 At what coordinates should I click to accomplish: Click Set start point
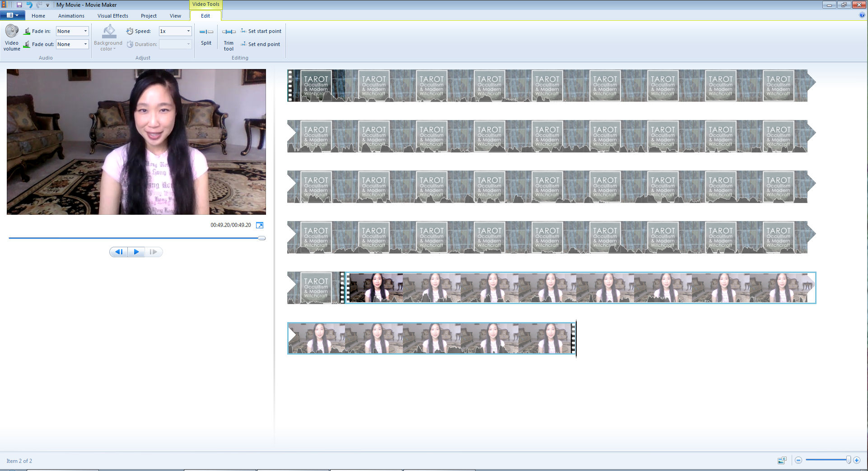tap(261, 31)
